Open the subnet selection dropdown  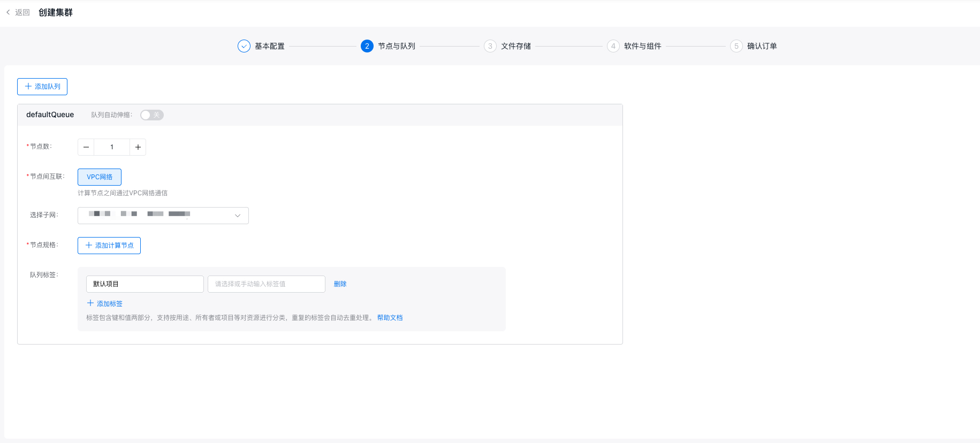click(x=163, y=216)
